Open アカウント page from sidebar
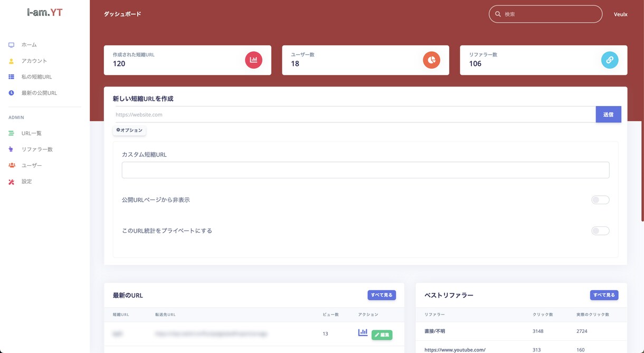The image size is (644, 353). 34,61
